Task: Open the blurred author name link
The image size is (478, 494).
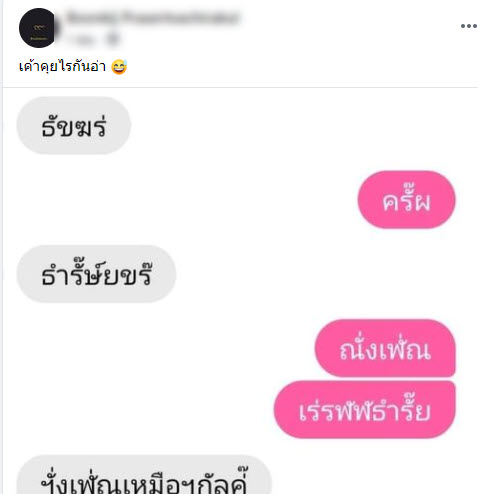Action: (x=153, y=17)
